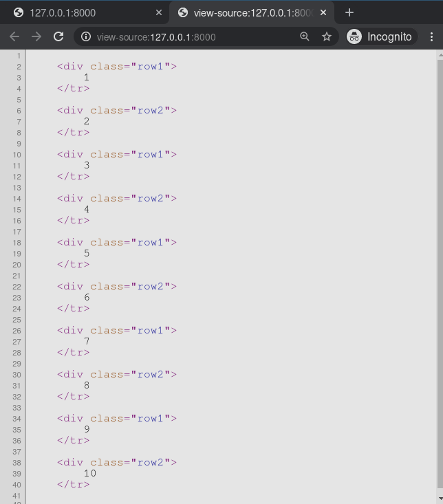Click the value 6 on line 23

[x=87, y=297]
